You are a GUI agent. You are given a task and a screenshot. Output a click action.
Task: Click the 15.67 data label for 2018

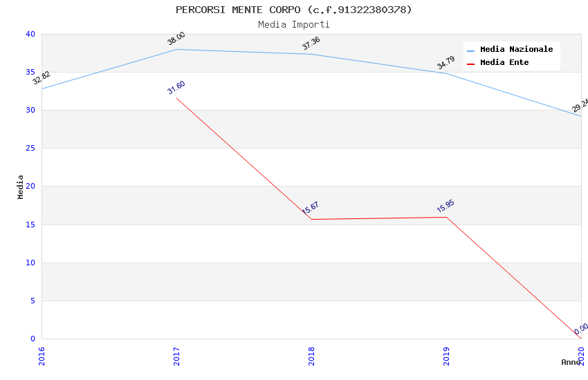311,208
